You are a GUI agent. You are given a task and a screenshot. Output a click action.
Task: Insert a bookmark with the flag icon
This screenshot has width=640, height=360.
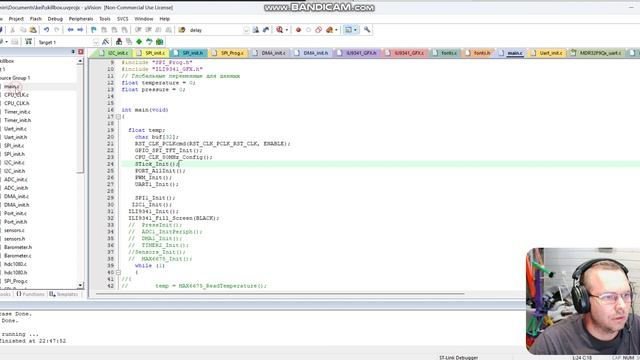pos(93,30)
